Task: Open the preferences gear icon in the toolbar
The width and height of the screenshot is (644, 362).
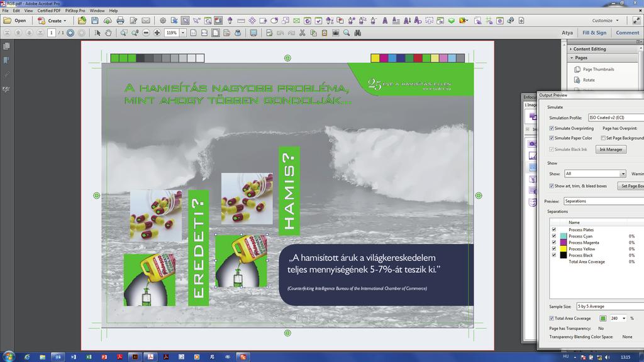Action: click(163, 21)
